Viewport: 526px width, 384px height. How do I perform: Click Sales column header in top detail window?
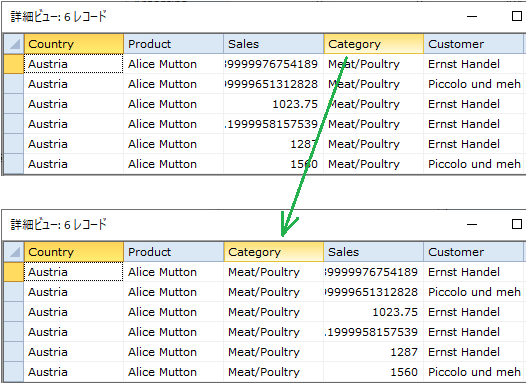point(274,44)
